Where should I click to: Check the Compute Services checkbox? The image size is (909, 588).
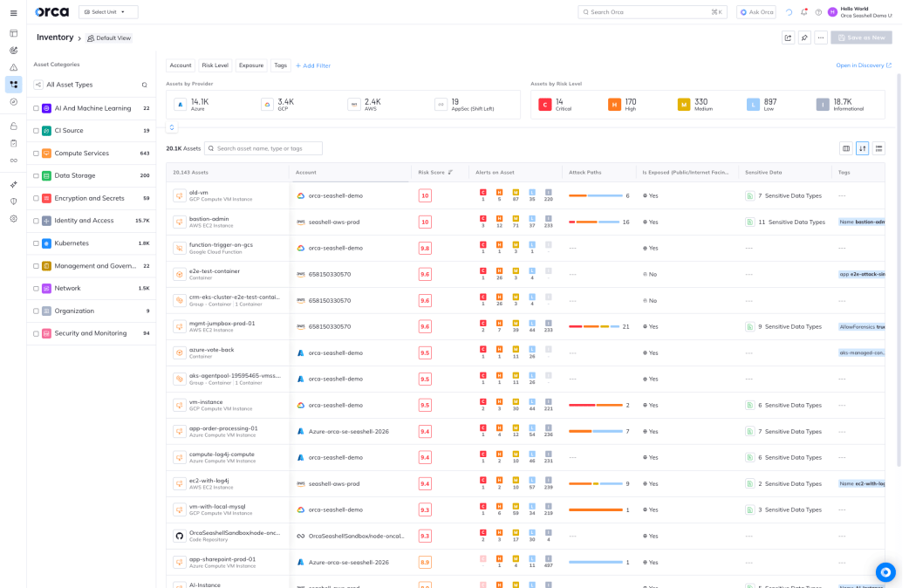coord(36,154)
